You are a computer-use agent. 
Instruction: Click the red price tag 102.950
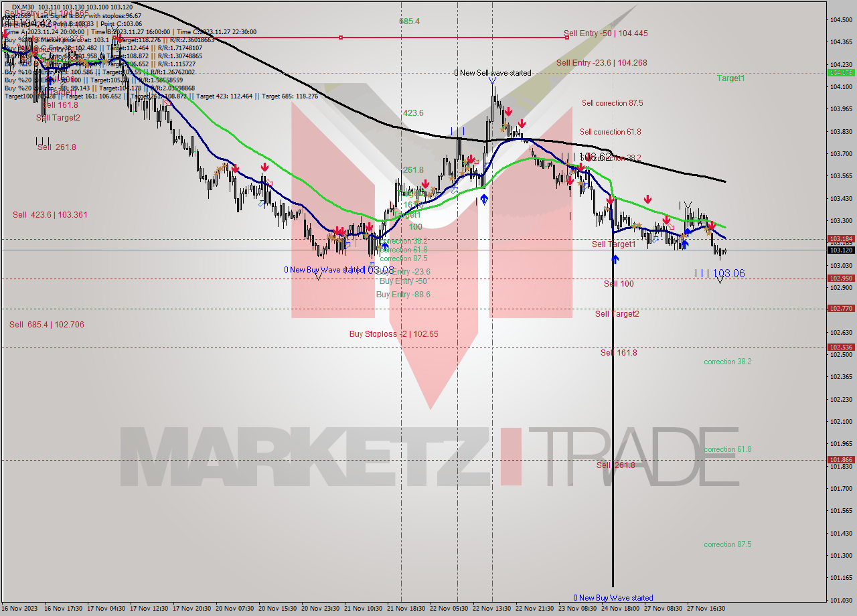(841, 279)
